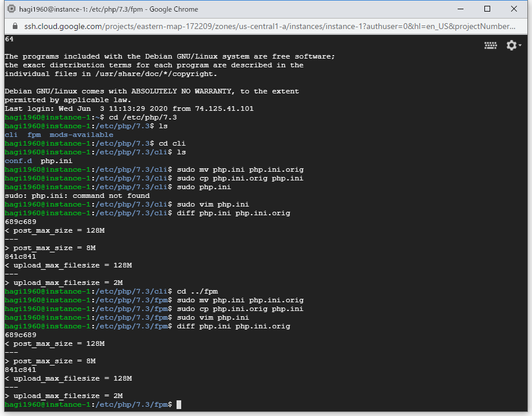Open the on-screen keyboard icon
This screenshot has width=532, height=416.
[490, 45]
